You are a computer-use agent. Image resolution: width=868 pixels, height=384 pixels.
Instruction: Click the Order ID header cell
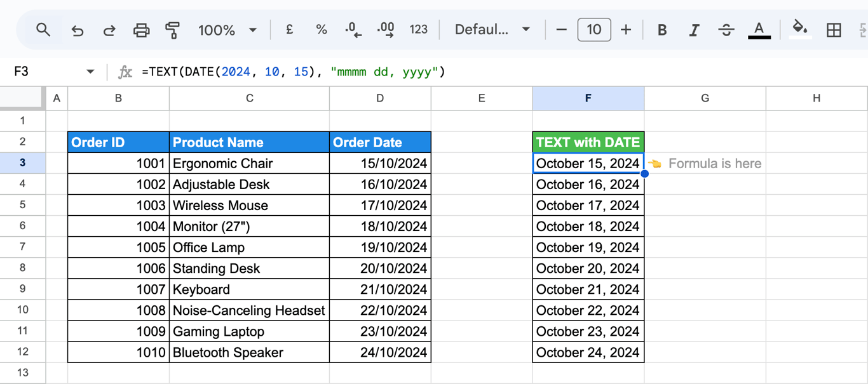118,142
